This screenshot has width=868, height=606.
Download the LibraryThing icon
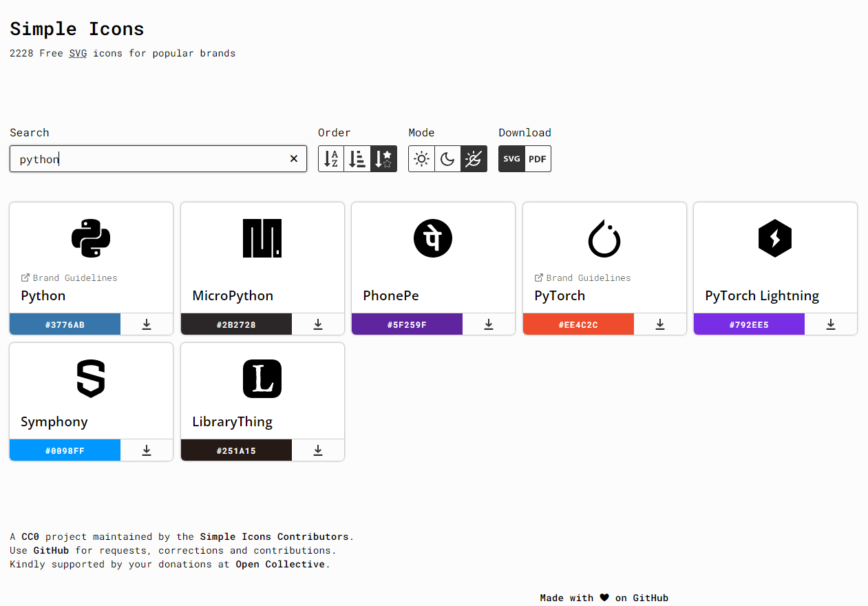(318, 450)
